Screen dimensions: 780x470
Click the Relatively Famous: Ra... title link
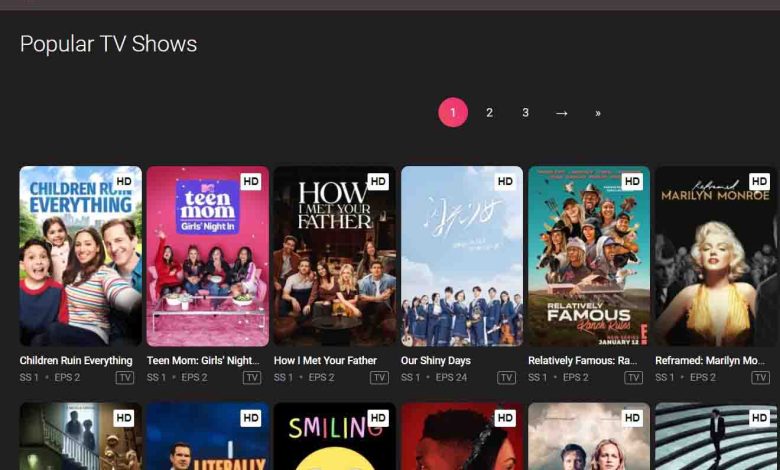point(583,361)
